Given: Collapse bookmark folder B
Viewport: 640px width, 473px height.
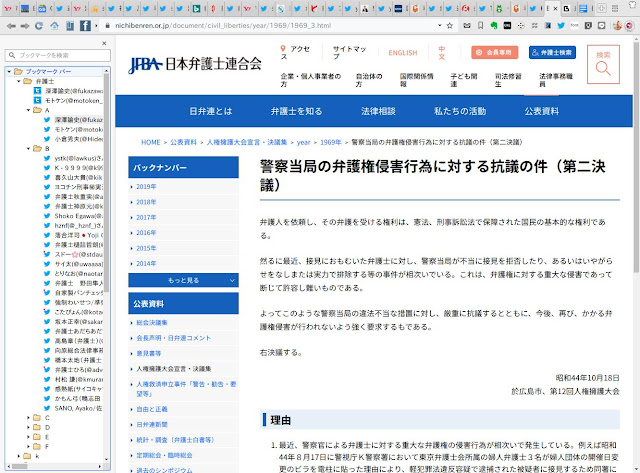Looking at the screenshot, I should [28, 149].
